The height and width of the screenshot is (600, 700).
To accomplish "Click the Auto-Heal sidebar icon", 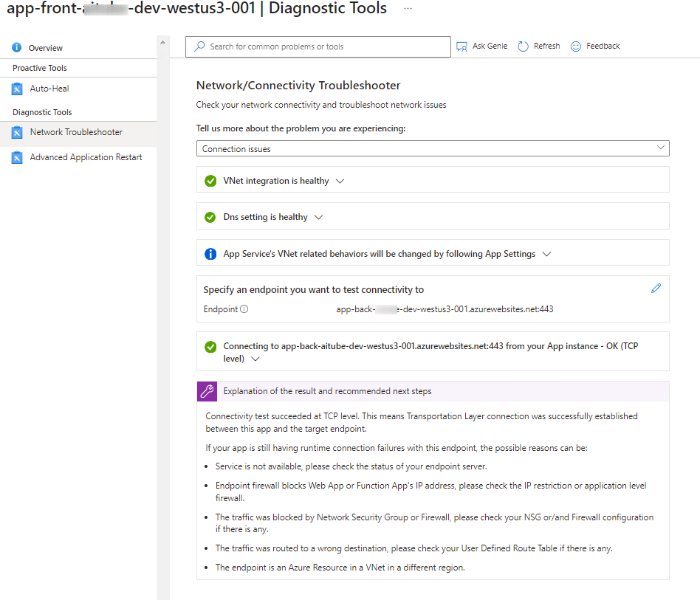I will point(17,89).
